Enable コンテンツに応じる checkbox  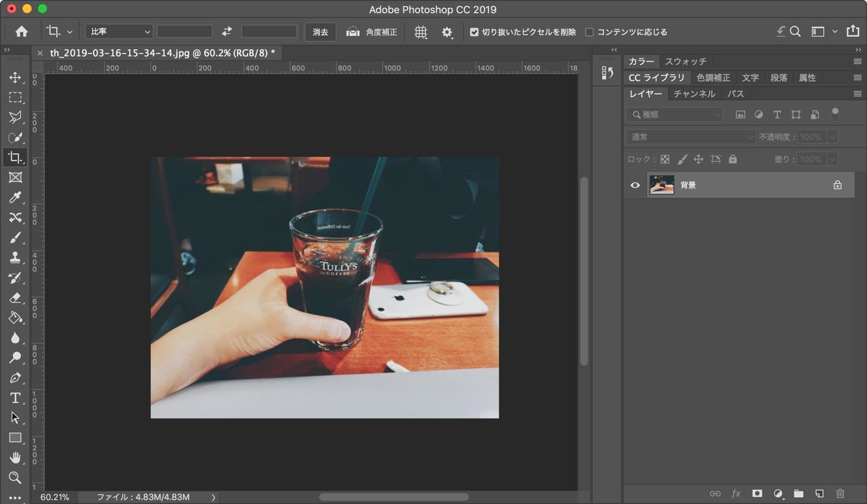[590, 32]
